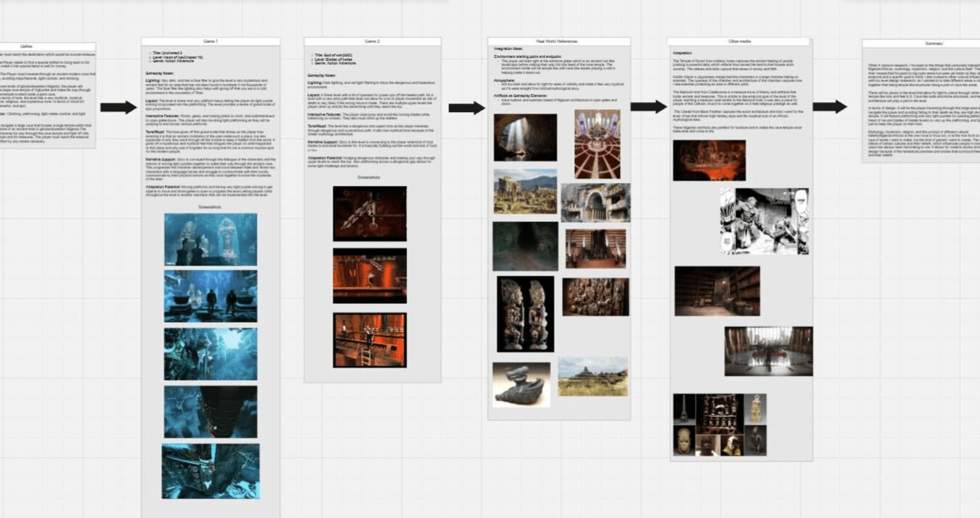
Task: Select the arrow pointing to the Summary card
Action: pyautogui.click(x=829, y=107)
